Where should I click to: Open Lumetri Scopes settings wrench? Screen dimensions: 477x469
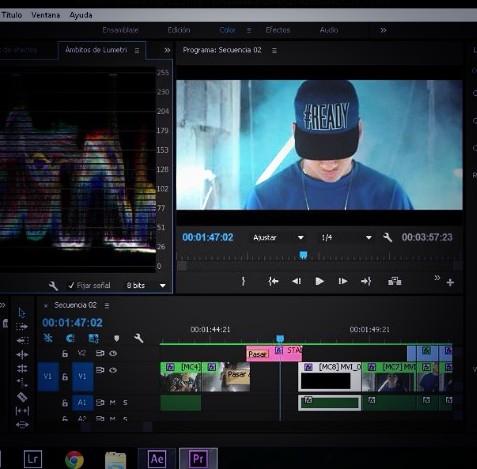point(53,285)
